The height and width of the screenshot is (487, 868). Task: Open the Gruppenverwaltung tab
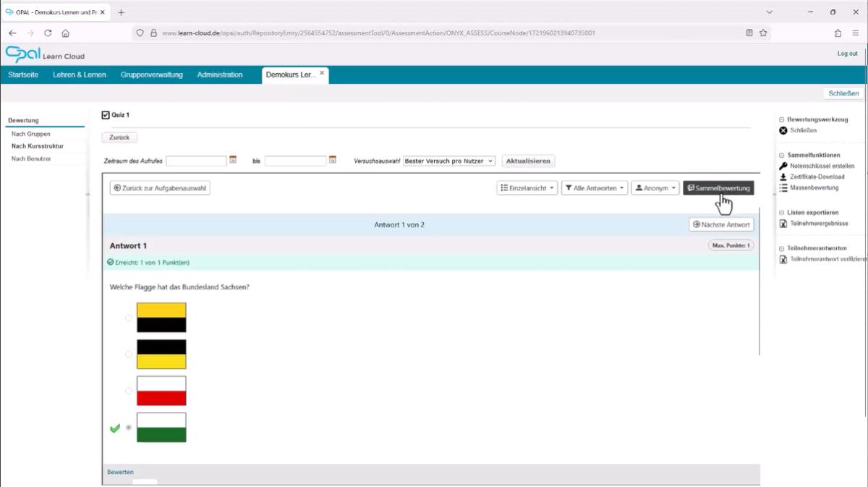pos(152,75)
